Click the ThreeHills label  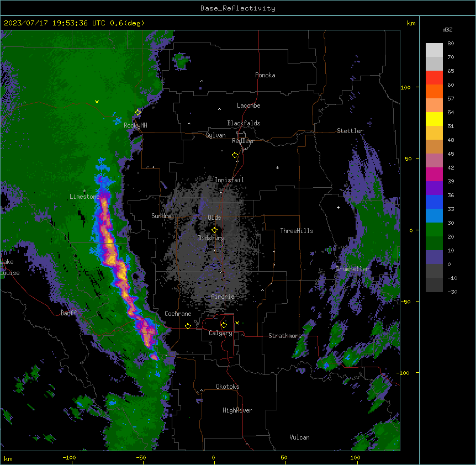[297, 231]
